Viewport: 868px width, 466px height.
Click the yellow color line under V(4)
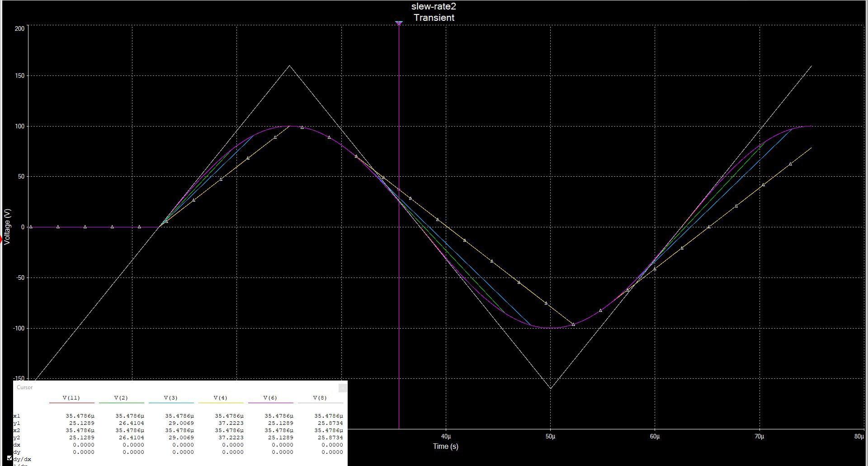pyautogui.click(x=221, y=403)
